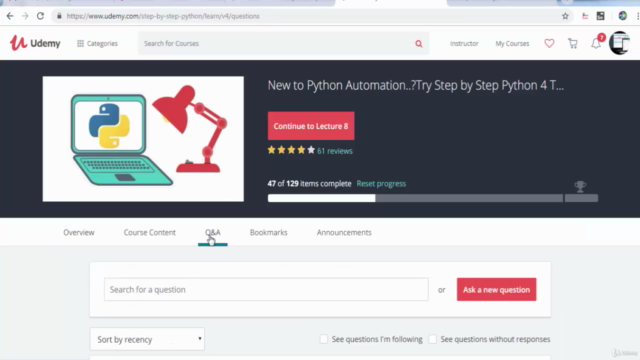
Task: Click the Python course thumbnail image
Action: (143, 139)
